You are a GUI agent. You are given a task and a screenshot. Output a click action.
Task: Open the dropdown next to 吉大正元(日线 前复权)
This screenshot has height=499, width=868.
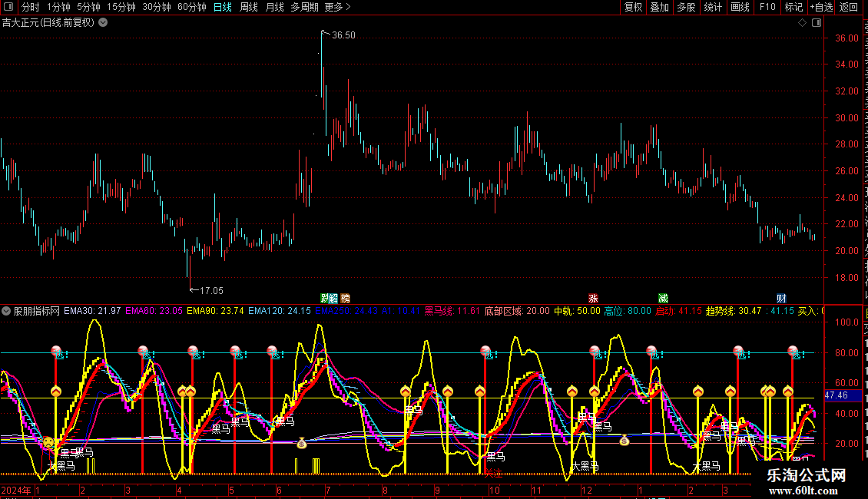pyautogui.click(x=103, y=23)
